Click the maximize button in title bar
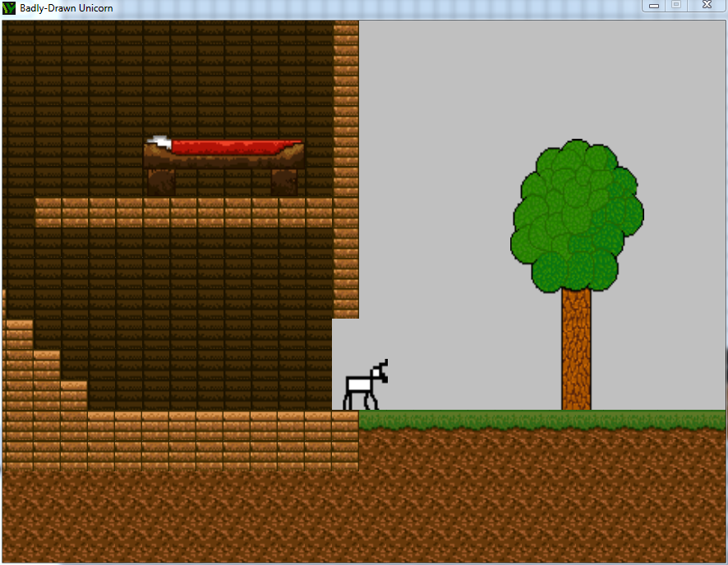The height and width of the screenshot is (565, 728). (677, 6)
